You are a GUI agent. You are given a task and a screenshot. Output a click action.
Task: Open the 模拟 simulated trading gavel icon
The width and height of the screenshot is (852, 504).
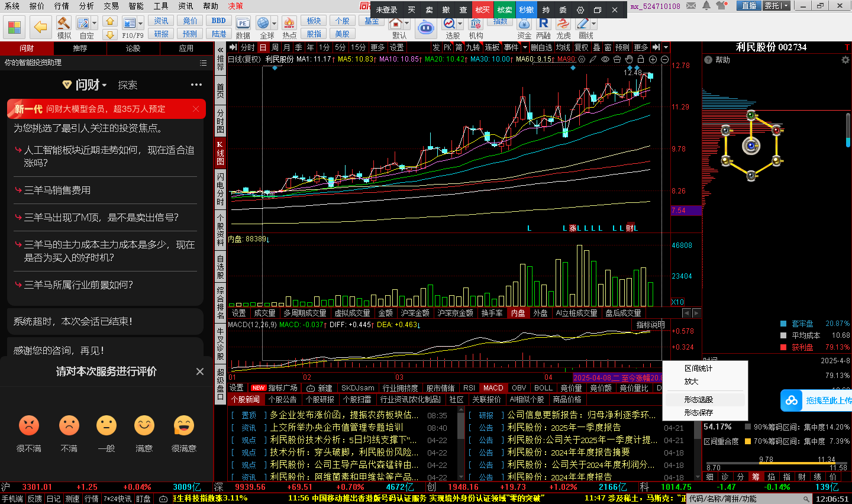[x=64, y=23]
